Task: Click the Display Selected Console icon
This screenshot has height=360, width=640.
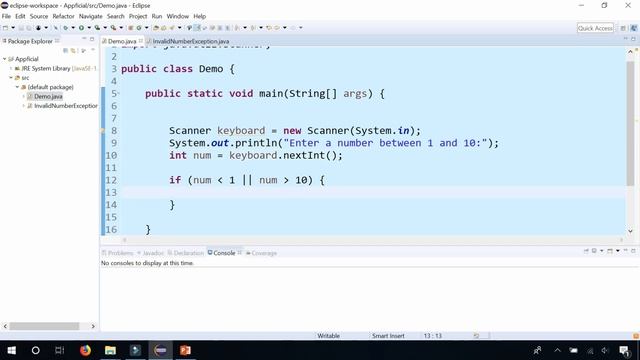Action: pos(594,251)
